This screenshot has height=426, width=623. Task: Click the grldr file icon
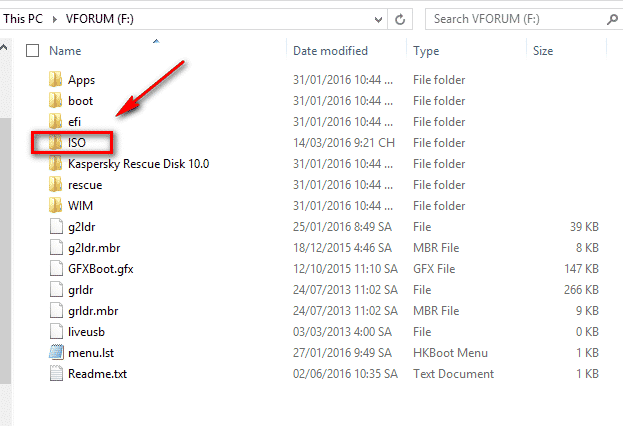56,290
